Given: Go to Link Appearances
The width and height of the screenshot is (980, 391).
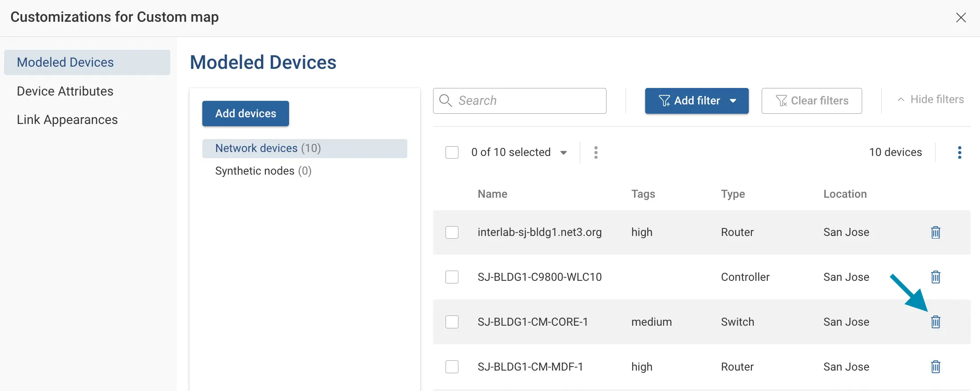Looking at the screenshot, I should click(x=67, y=120).
